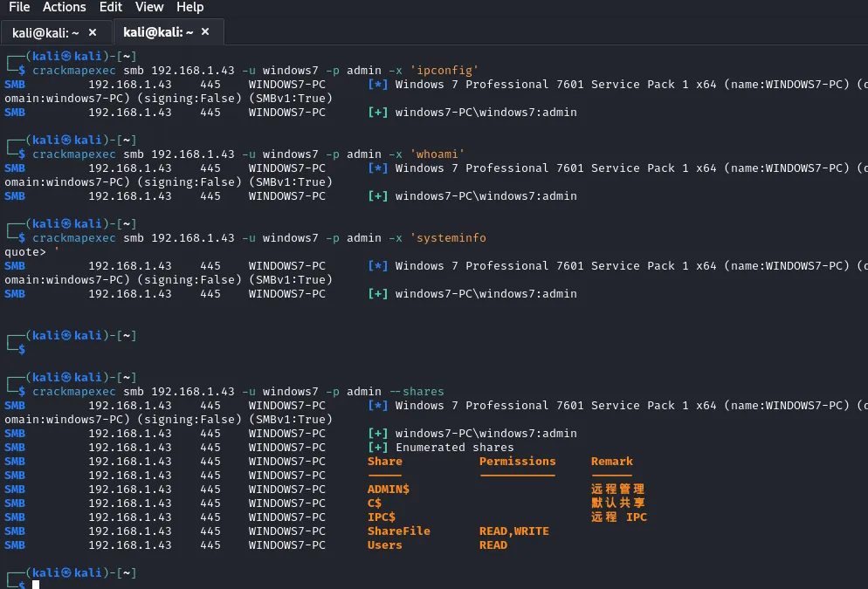Viewport: 868px width, 589px height.
Task: Click the 'ipconfig' command argument
Action: (x=444, y=70)
